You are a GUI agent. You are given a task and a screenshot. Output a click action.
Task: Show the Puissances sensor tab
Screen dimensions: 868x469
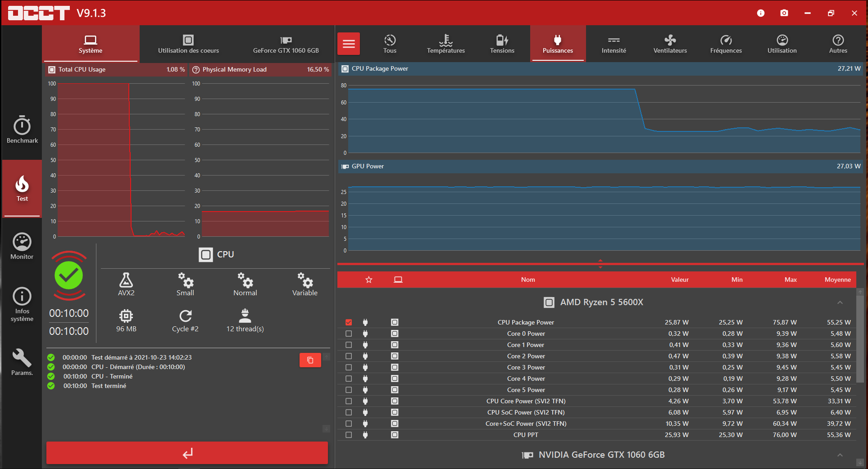click(558, 44)
